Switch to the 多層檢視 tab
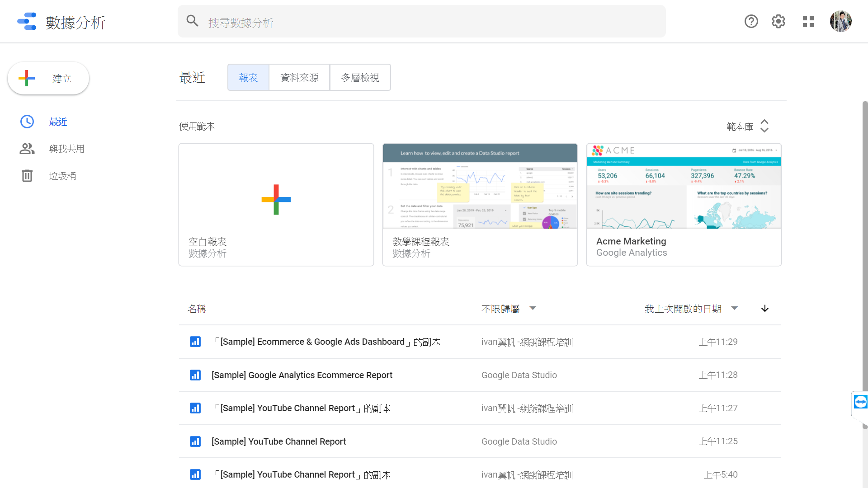Viewport: 868px width, 488px height. click(x=360, y=77)
